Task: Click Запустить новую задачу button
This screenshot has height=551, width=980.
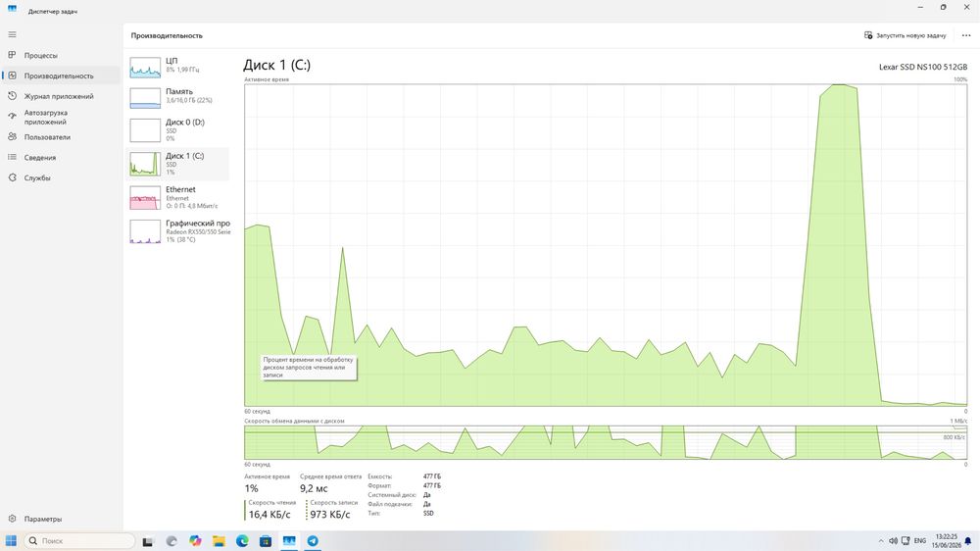Action: [905, 35]
